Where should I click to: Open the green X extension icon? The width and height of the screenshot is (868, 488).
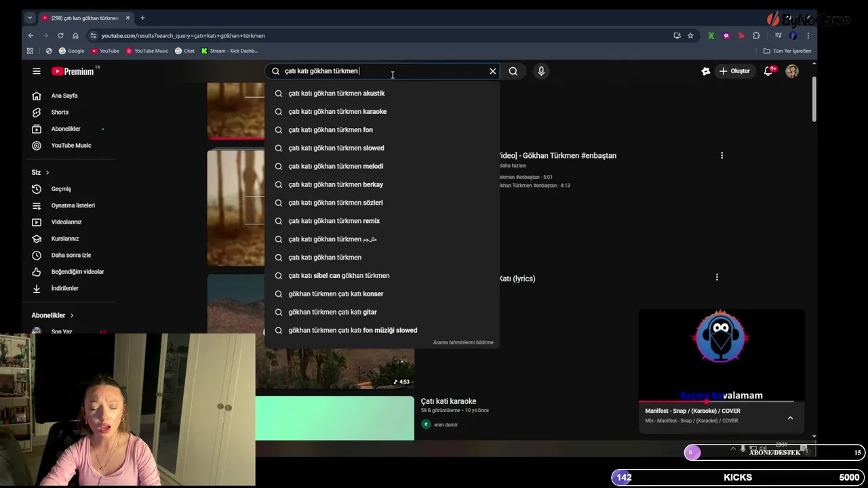click(711, 35)
